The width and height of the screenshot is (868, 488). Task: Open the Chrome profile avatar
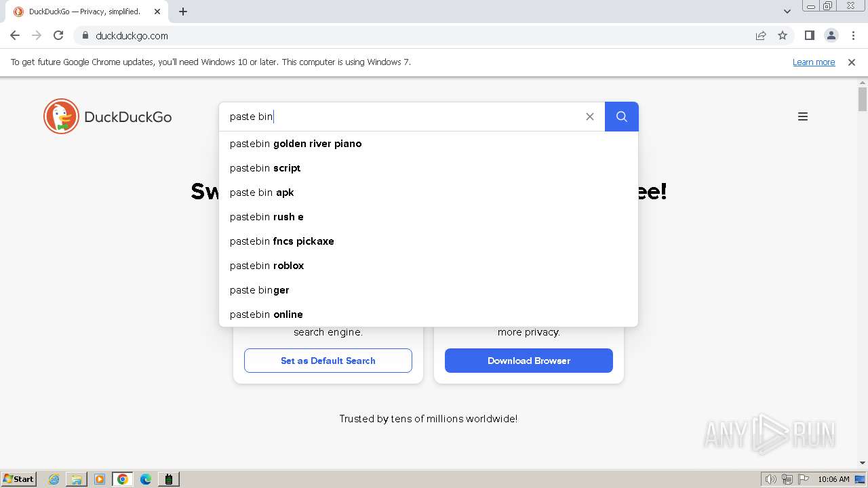831,35
